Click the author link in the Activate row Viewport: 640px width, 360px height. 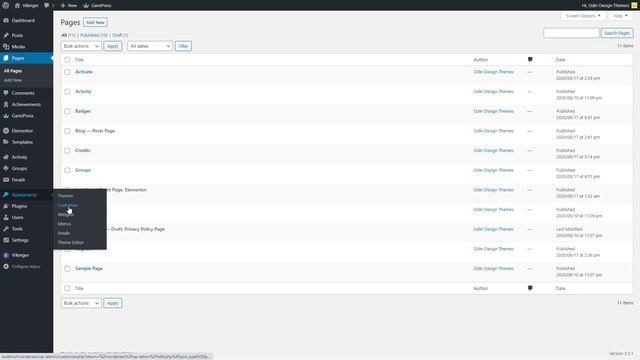coord(493,72)
